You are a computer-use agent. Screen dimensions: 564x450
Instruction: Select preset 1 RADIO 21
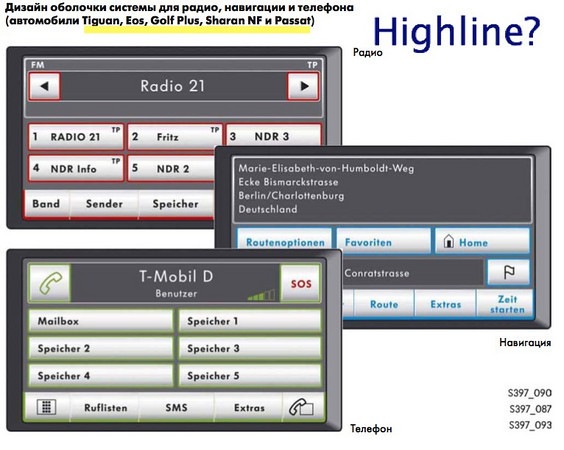[76, 137]
